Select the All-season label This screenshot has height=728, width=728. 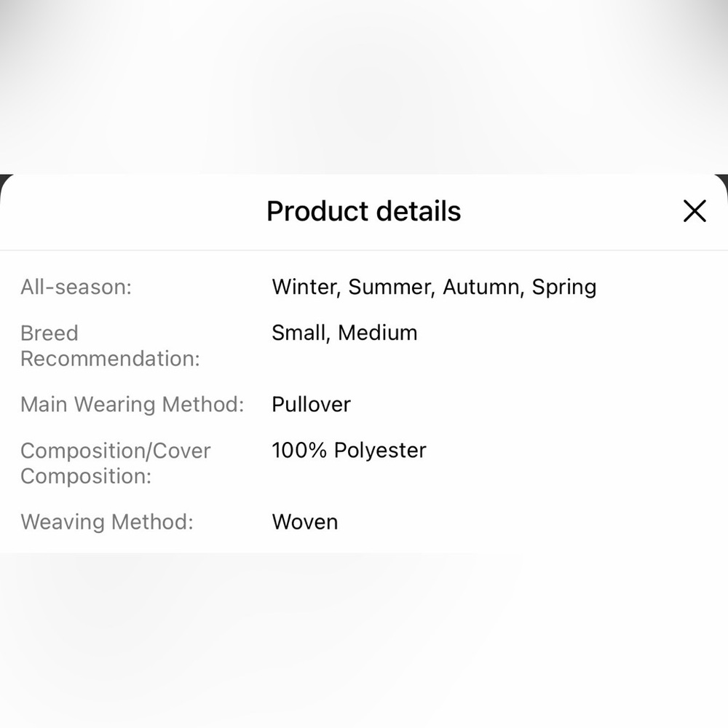(76, 287)
